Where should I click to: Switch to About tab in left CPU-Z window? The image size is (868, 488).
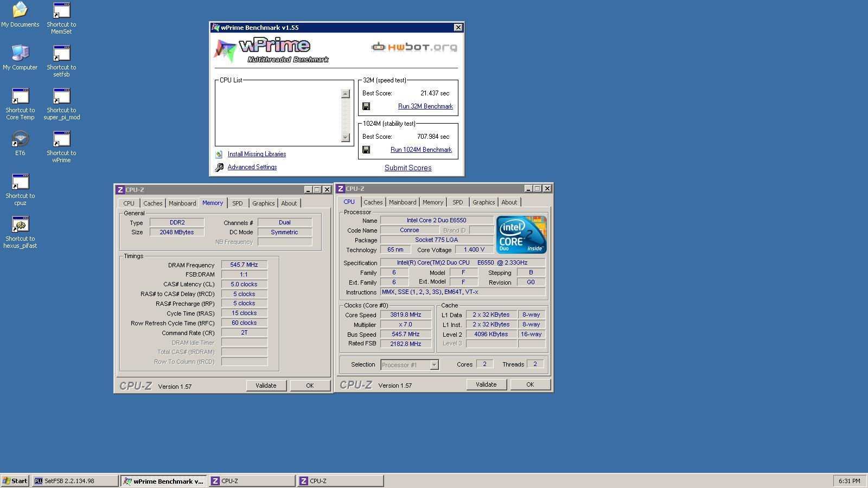coord(289,203)
